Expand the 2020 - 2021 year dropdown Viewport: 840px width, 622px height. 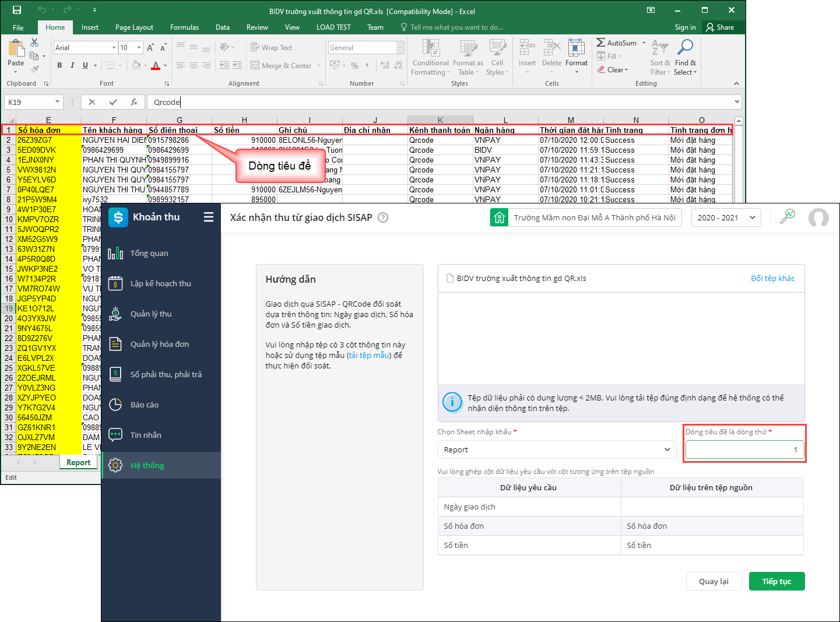point(726,217)
